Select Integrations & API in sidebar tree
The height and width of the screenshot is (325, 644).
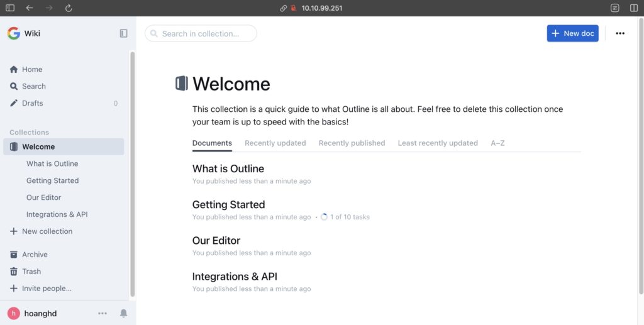click(x=57, y=214)
